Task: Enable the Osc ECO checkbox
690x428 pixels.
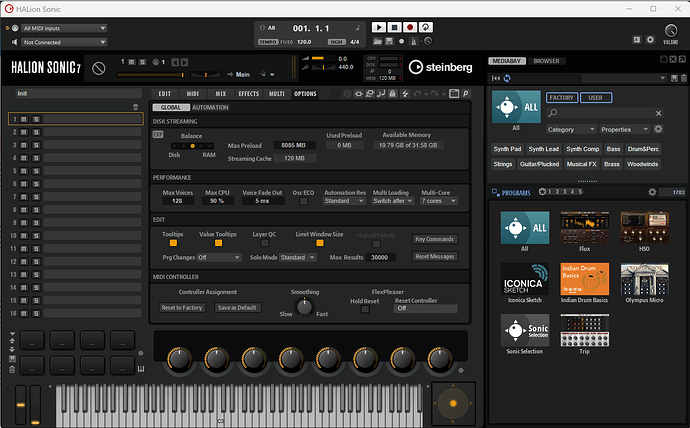Action: (x=304, y=201)
